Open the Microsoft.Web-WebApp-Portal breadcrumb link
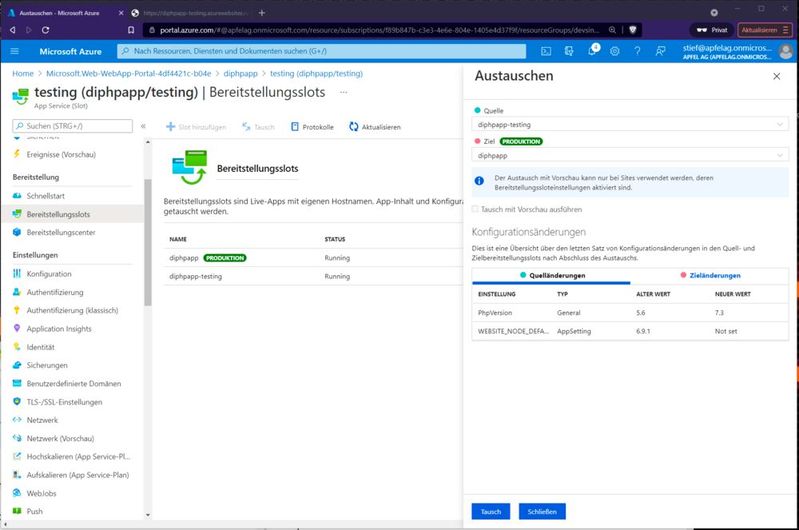Image resolution: width=799 pixels, height=530 pixels. coord(128,73)
